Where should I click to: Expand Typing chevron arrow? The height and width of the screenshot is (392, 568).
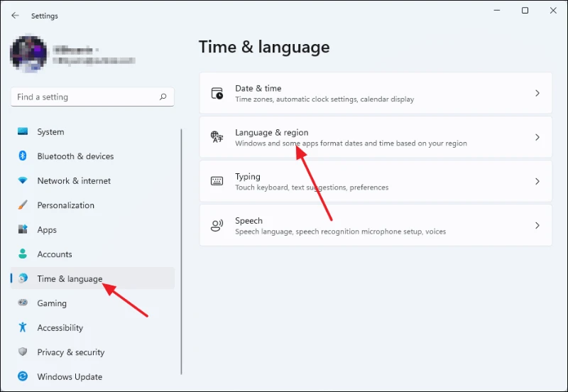pyautogui.click(x=537, y=181)
